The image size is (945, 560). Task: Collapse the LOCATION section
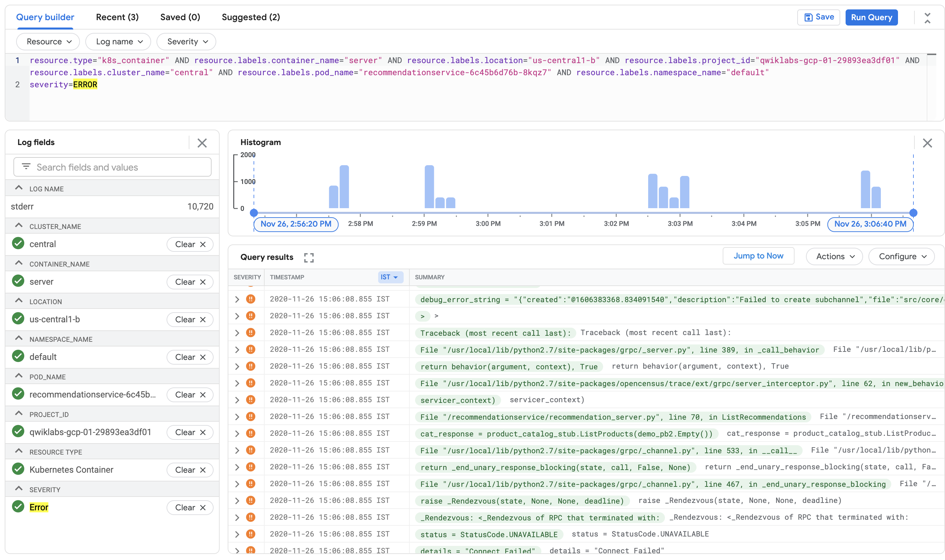(19, 301)
